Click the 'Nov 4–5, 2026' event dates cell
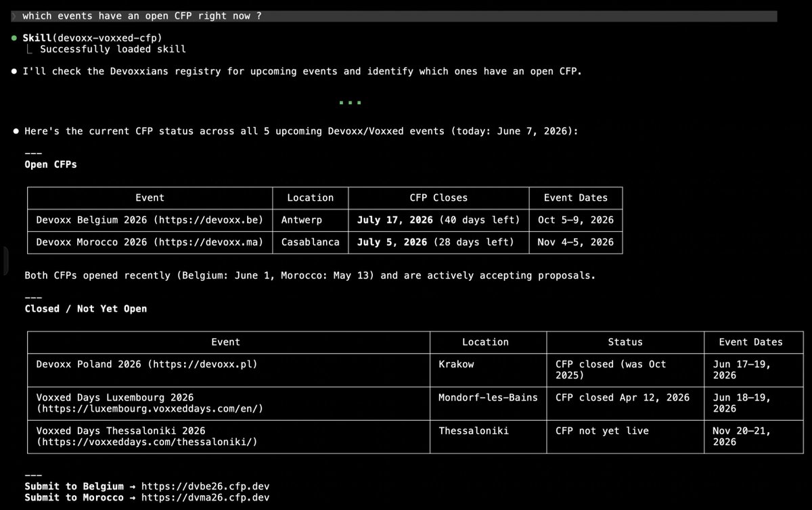This screenshot has height=510, width=812. pyautogui.click(x=576, y=242)
